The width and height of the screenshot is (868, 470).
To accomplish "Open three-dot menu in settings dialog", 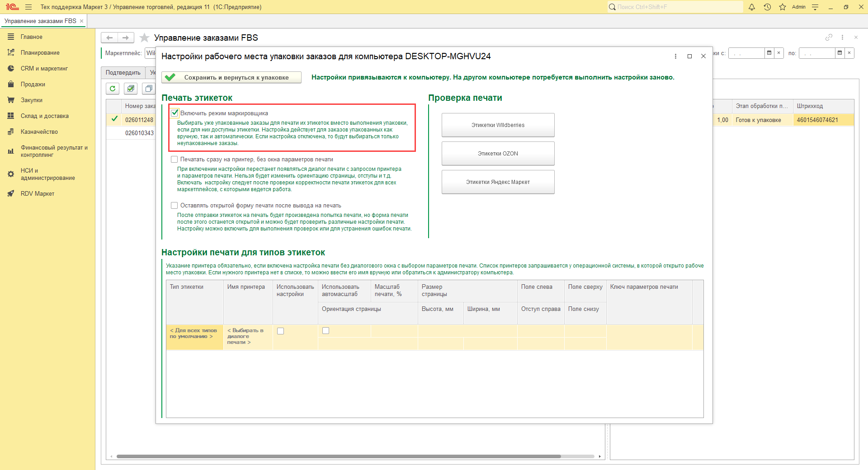I will coord(675,56).
